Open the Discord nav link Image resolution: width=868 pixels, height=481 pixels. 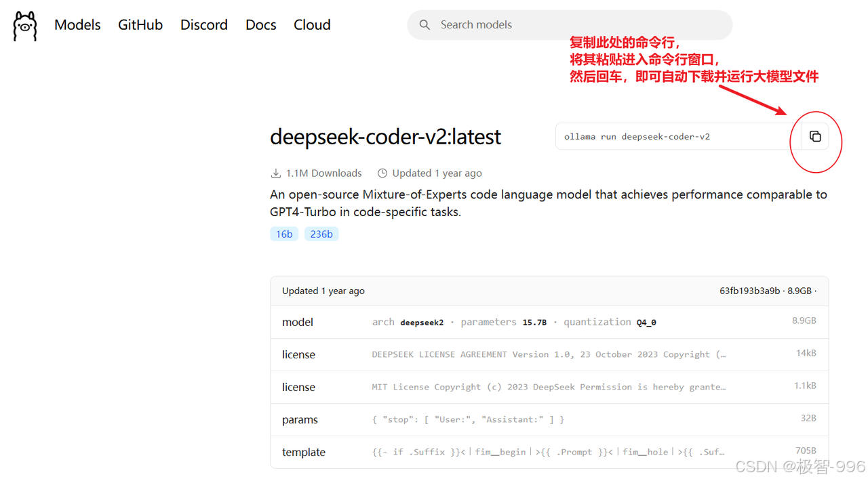pos(204,25)
